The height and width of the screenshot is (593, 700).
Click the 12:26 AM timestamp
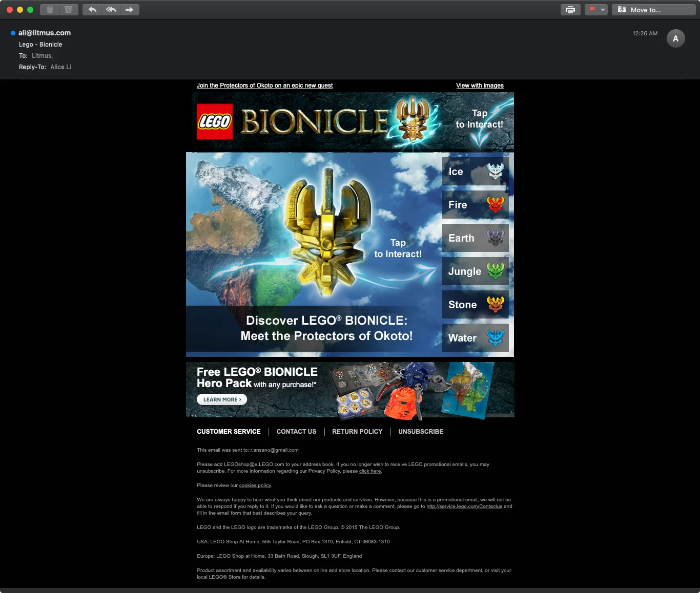(645, 33)
